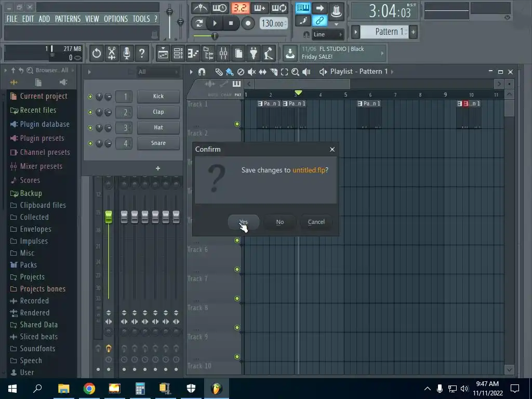Click the plugin picker plug icon
The width and height of the screenshot is (532, 399).
pos(254,54)
